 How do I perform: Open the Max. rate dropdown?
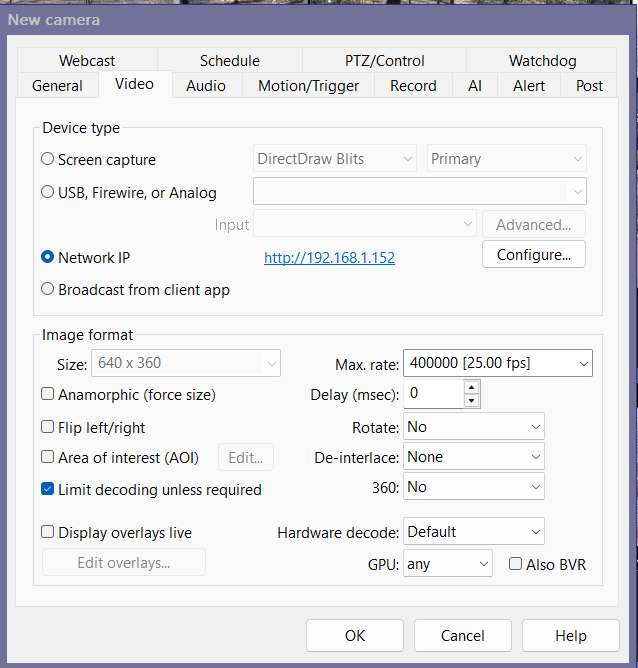tap(497, 363)
